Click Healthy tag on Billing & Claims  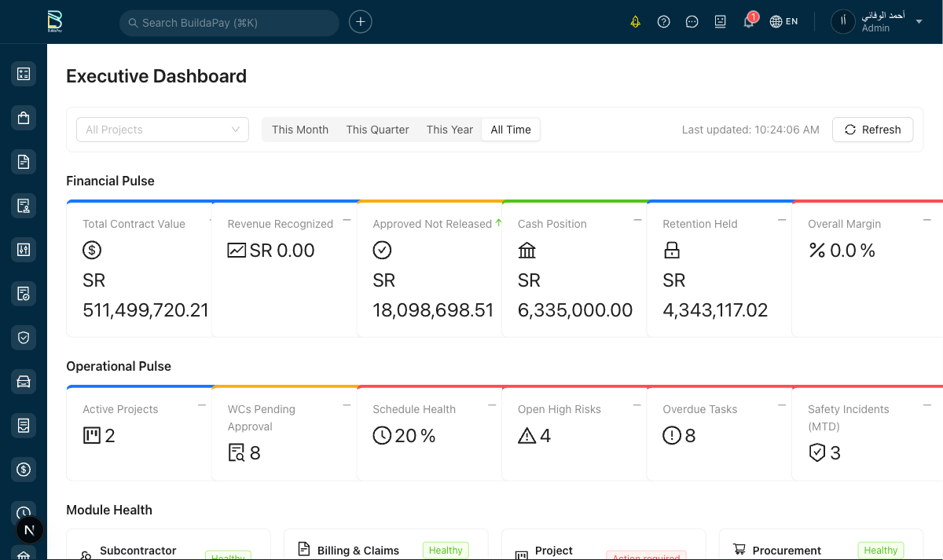click(x=446, y=551)
